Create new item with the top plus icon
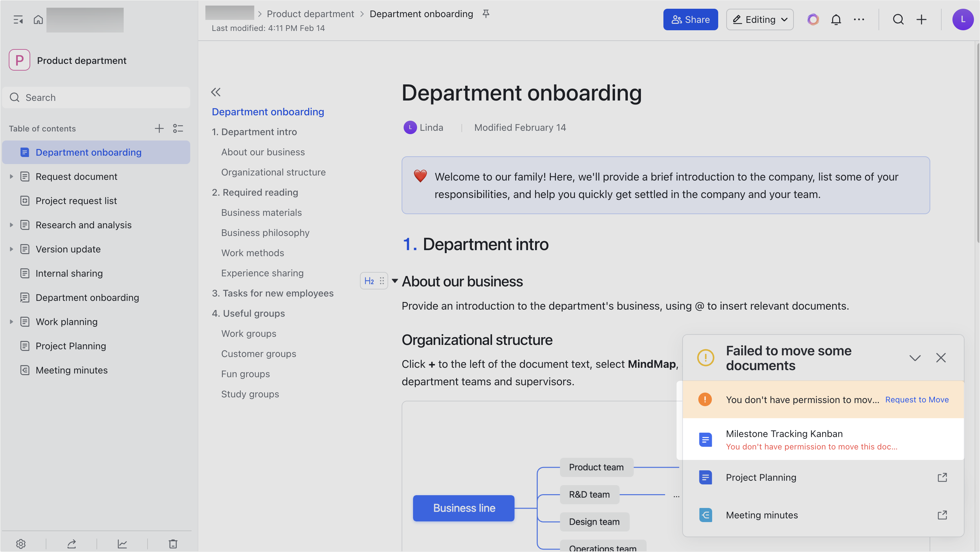 click(x=921, y=19)
